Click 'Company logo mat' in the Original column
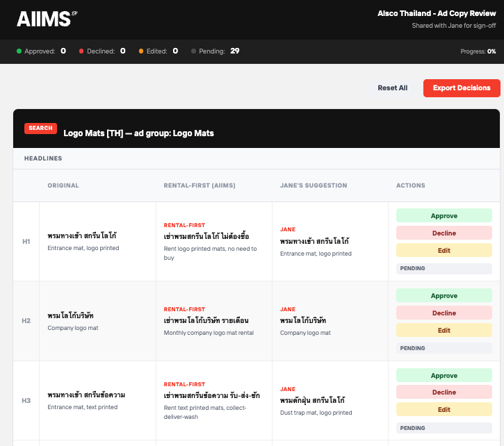This screenshot has width=504, height=446. (73, 328)
